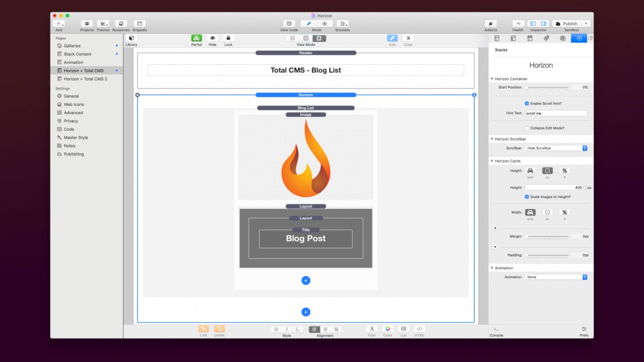The image size is (644, 362).
Task: Uncheck Scale Images to Height
Action: click(x=527, y=197)
